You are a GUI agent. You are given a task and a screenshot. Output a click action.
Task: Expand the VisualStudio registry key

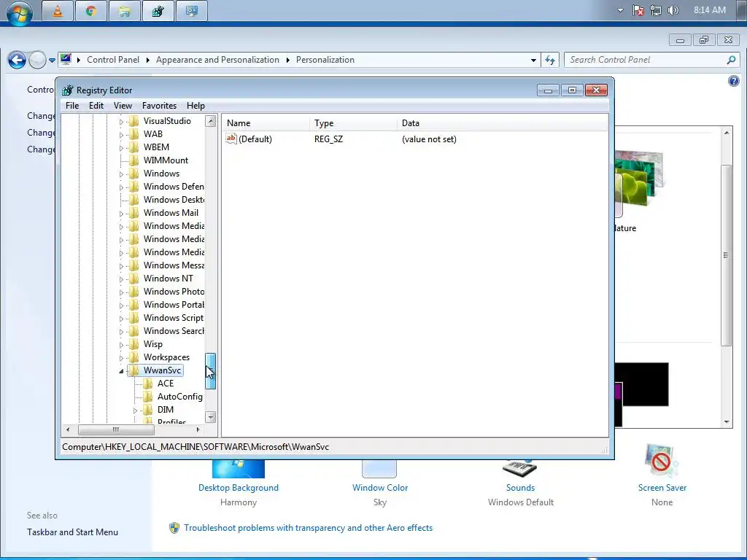pos(121,122)
